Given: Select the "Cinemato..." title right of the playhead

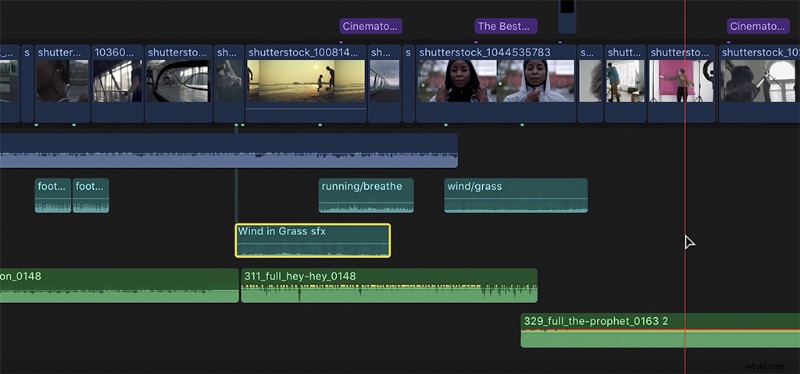Looking at the screenshot, I should click(x=758, y=26).
